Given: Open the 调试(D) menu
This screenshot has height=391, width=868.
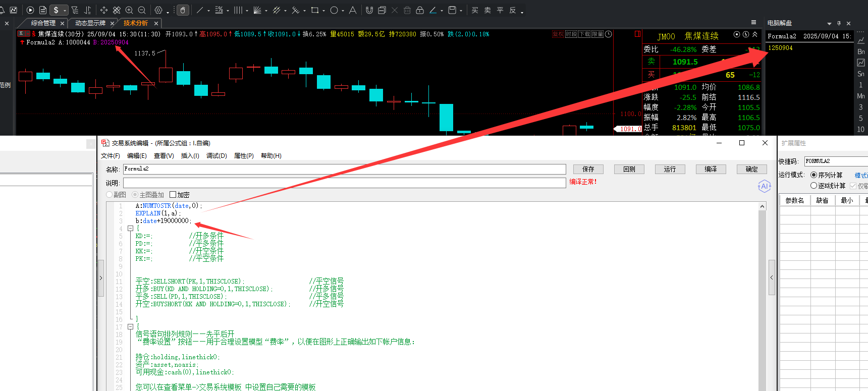Looking at the screenshot, I should (x=216, y=156).
